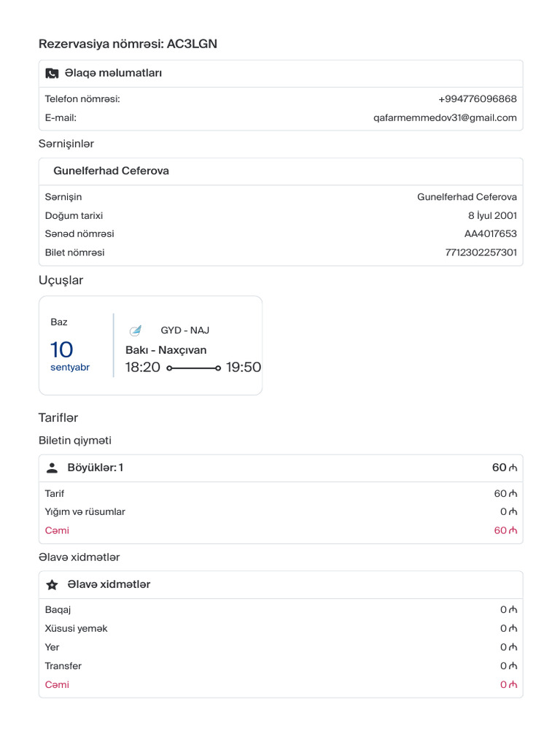Select the reservation number AC3LGN heading

point(128,44)
